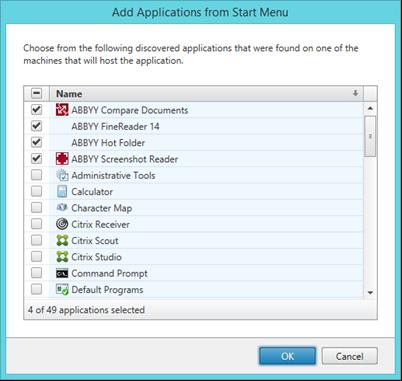Confirm selection with the OK button
This screenshot has height=381, width=402.
pyautogui.click(x=287, y=356)
